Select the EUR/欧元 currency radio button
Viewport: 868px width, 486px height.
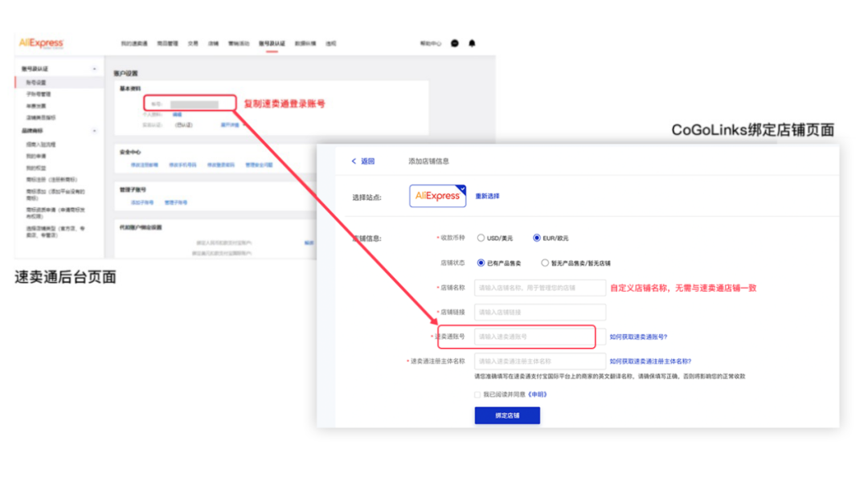537,238
